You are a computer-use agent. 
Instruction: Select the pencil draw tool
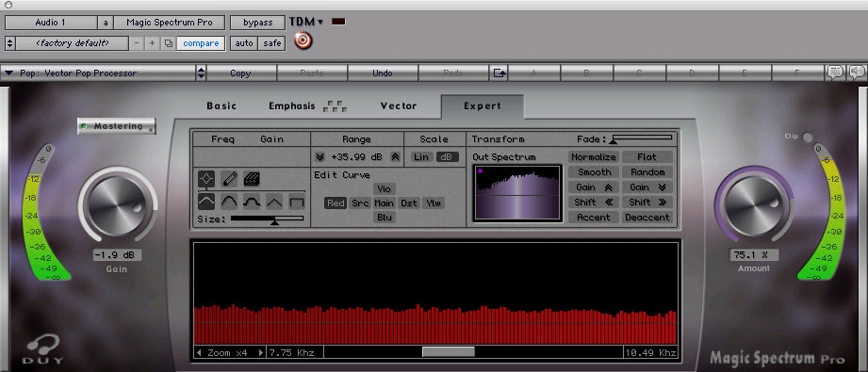[229, 179]
